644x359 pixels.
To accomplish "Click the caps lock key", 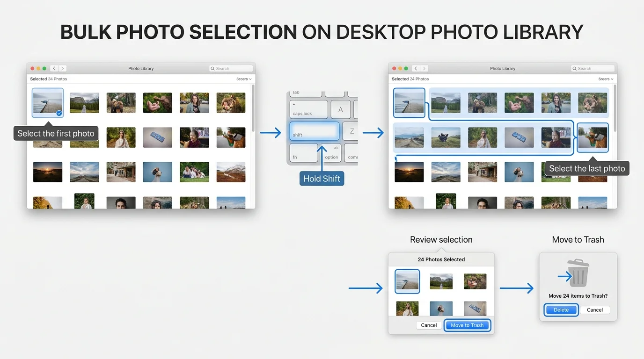I will [x=309, y=109].
